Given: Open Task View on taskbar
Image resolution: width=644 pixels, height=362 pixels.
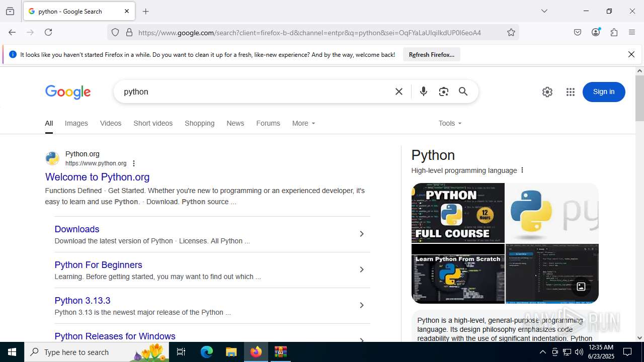Looking at the screenshot, I should click(x=181, y=352).
